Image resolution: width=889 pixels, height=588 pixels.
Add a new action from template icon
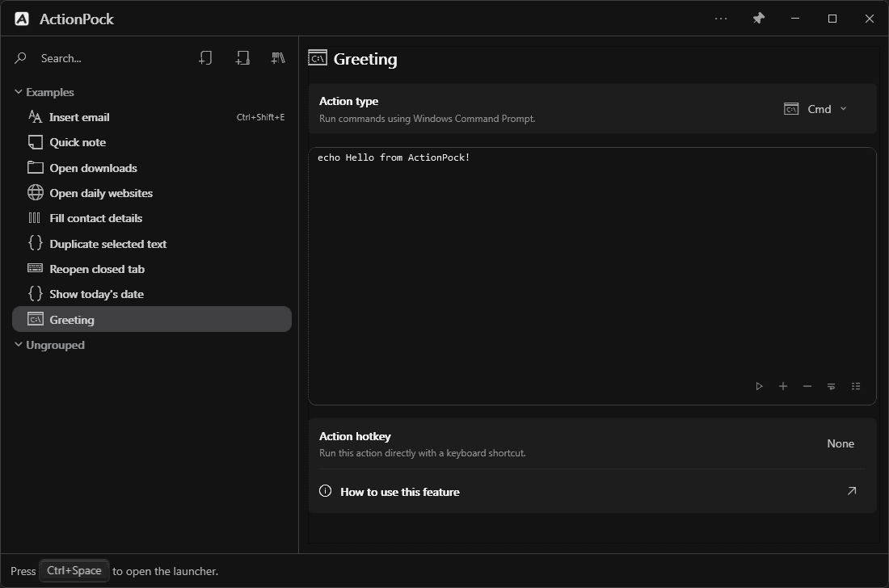pyautogui.click(x=242, y=58)
